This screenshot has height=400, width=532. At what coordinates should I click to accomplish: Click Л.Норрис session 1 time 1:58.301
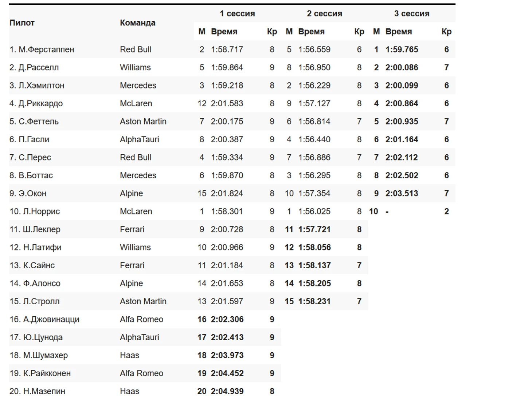227,211
